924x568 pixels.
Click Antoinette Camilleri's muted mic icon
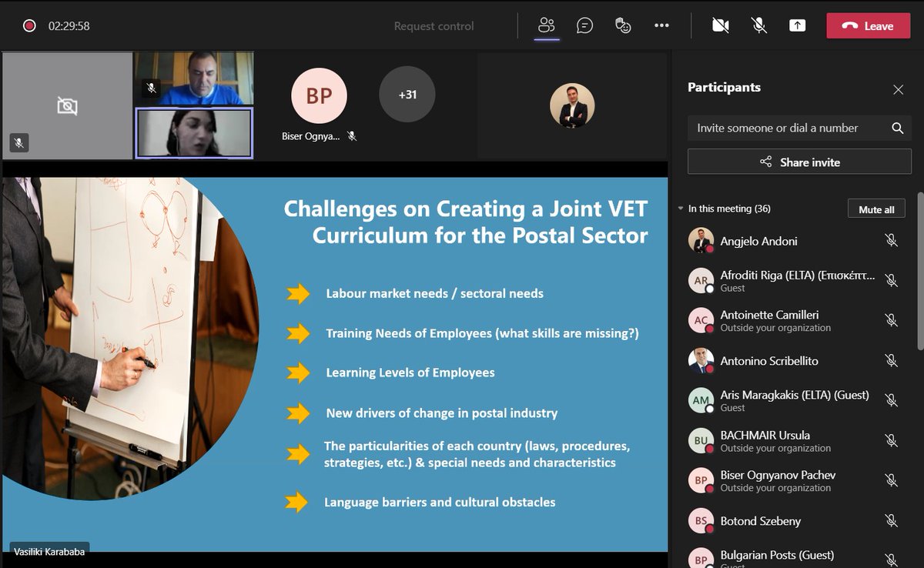coord(891,321)
